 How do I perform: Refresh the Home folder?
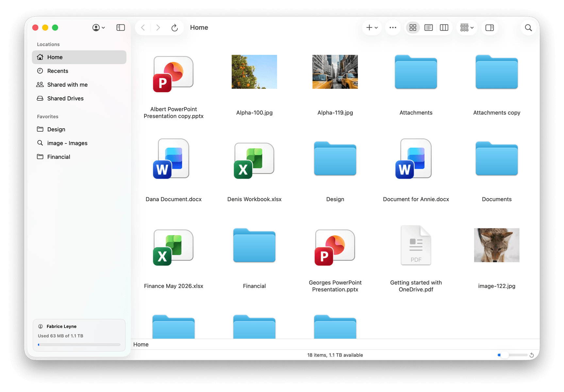click(174, 28)
